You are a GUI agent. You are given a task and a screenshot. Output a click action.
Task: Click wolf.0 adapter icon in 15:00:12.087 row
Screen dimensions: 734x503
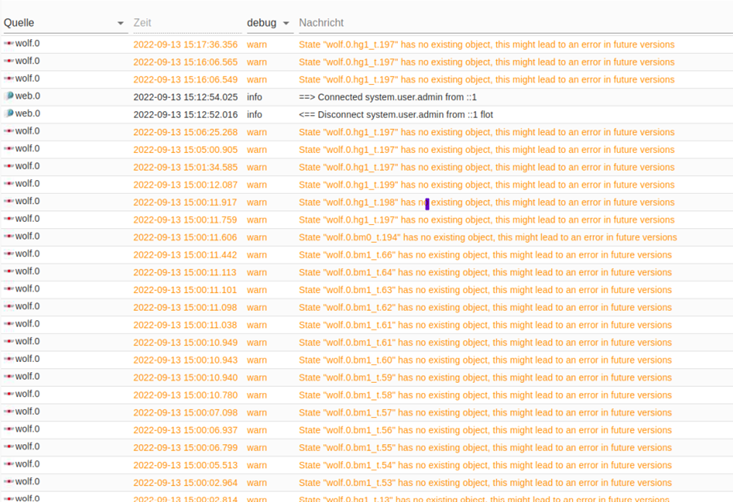(8, 184)
